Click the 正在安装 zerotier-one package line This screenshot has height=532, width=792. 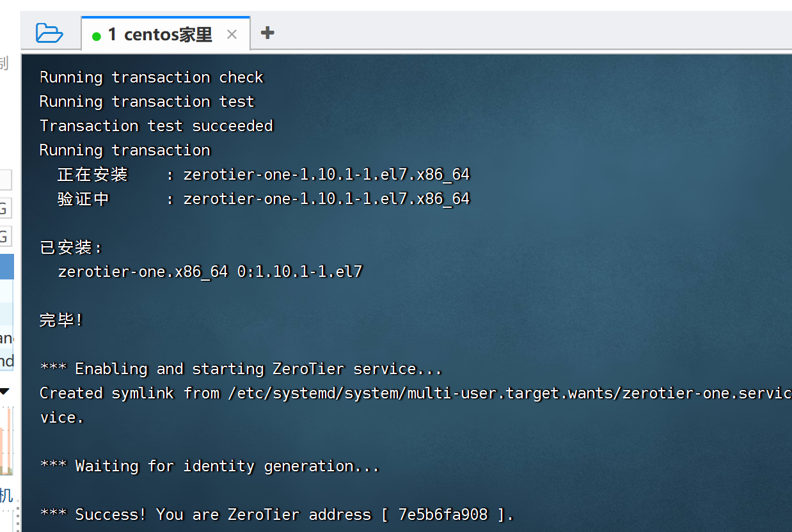(264, 175)
